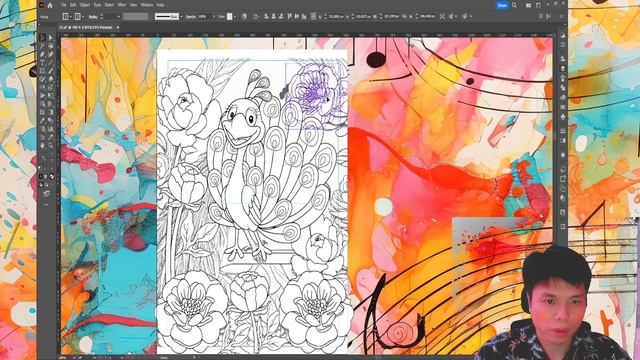Select the Direct Selection tool (white arrow)
640x360 pixels.
pos(51,38)
